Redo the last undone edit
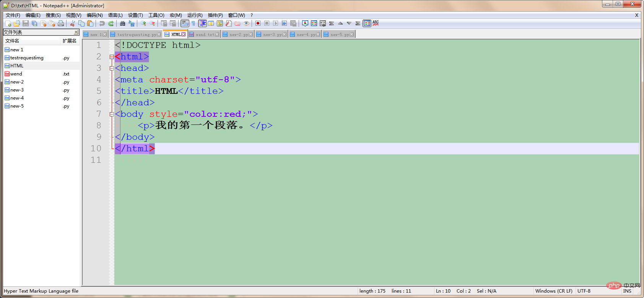 coord(111,23)
